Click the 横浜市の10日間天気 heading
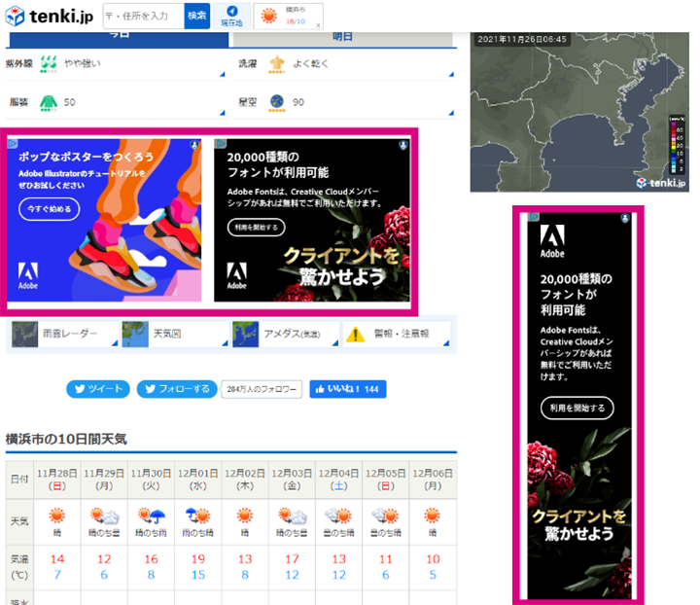This screenshot has width=700, height=605. [x=66, y=440]
